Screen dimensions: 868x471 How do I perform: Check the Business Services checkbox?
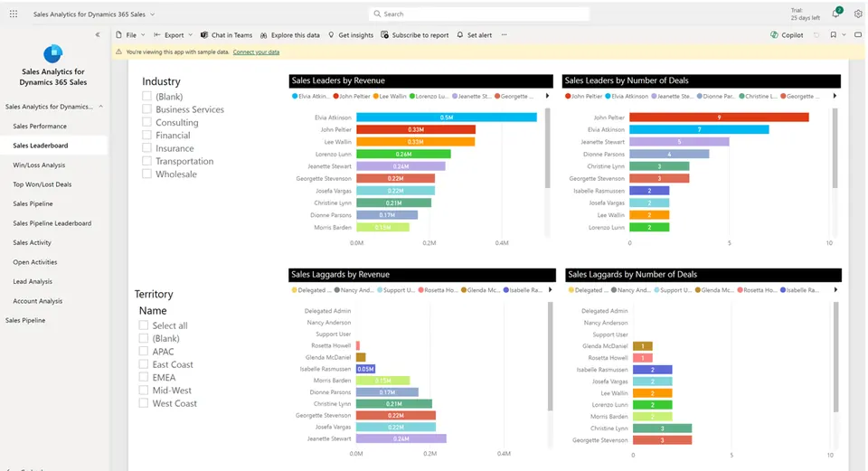pos(146,109)
